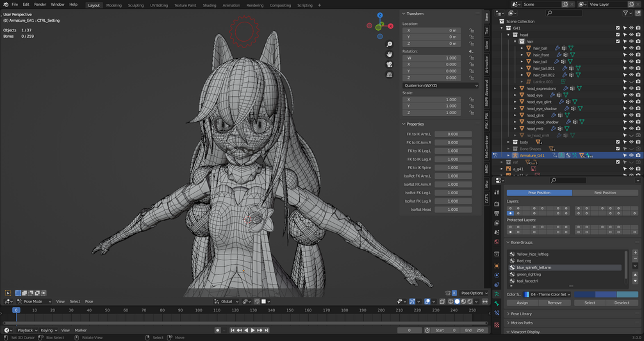644x341 pixels.
Task: Add a new bone group with plus
Action: click(636, 253)
